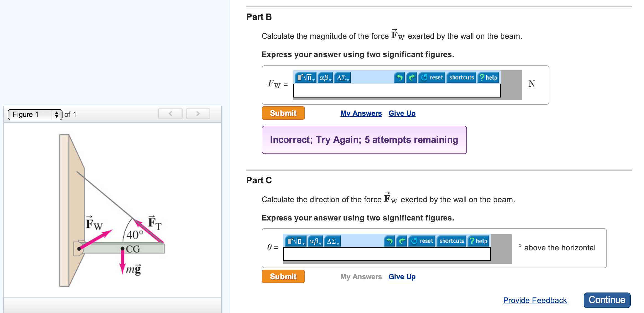Click the previous figure arrow
This screenshot has width=644, height=313.
click(170, 114)
